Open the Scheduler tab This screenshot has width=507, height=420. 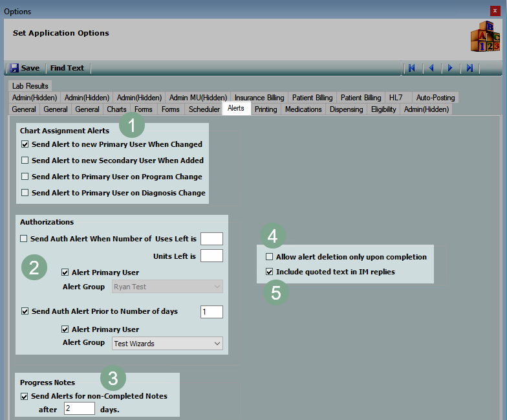(x=204, y=109)
